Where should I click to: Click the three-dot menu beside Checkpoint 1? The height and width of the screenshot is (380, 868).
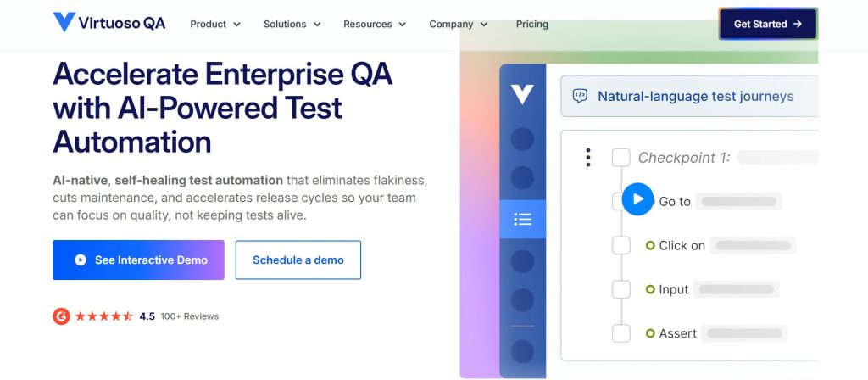point(588,157)
